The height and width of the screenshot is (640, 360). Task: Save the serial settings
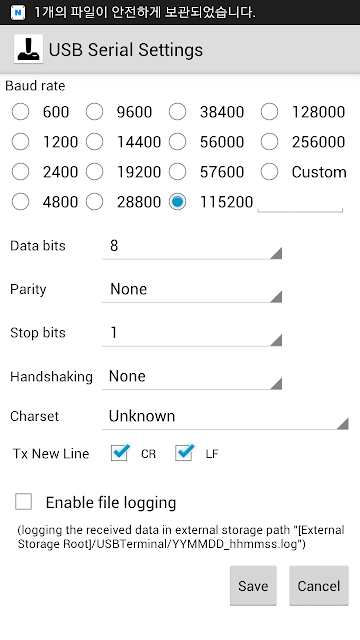[x=253, y=585]
